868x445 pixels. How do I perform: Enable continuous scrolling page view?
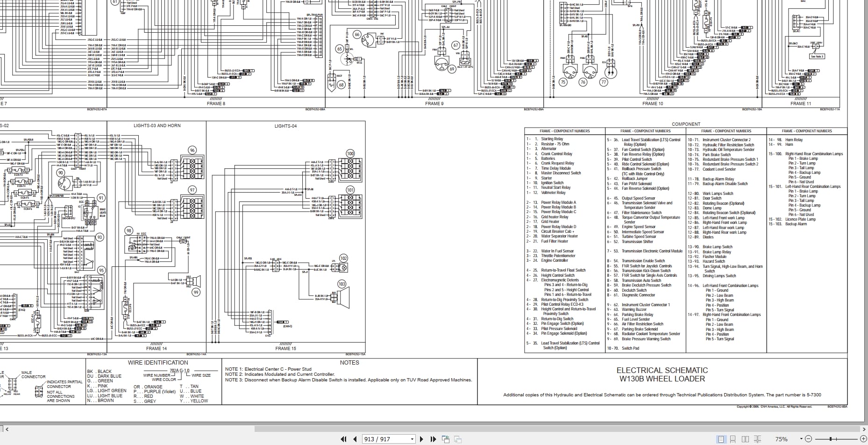[x=733, y=439]
